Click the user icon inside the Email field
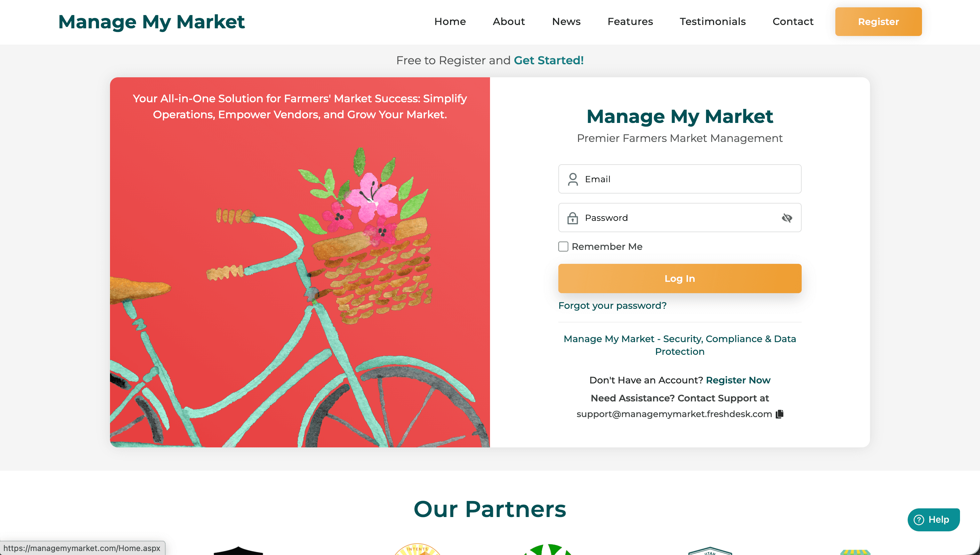980x555 pixels. point(572,179)
